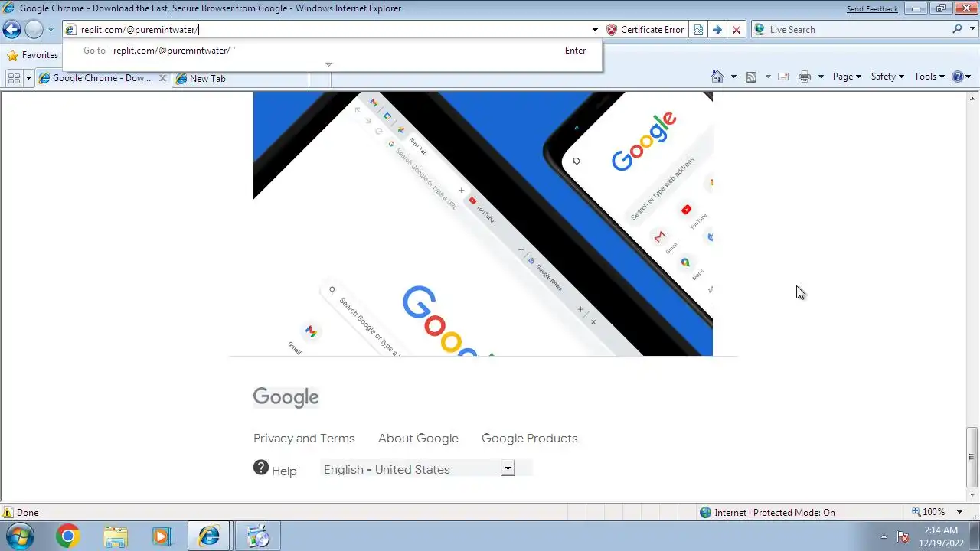Click the Go arrow button
980x551 pixels.
[717, 30]
